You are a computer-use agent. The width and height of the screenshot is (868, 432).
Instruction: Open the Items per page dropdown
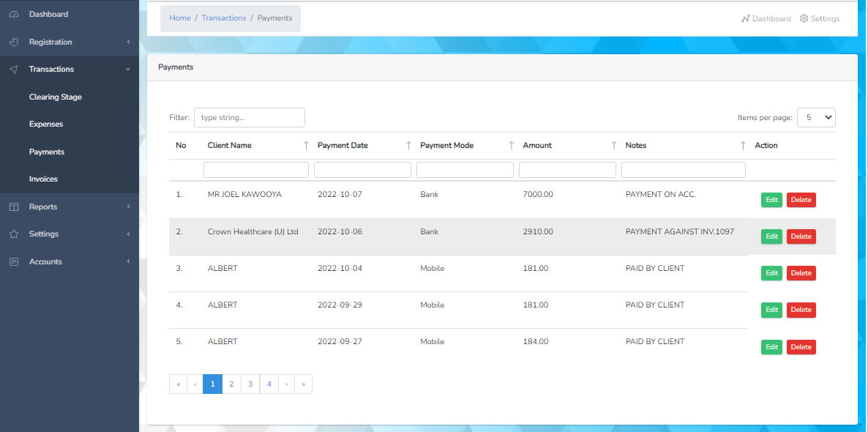815,117
